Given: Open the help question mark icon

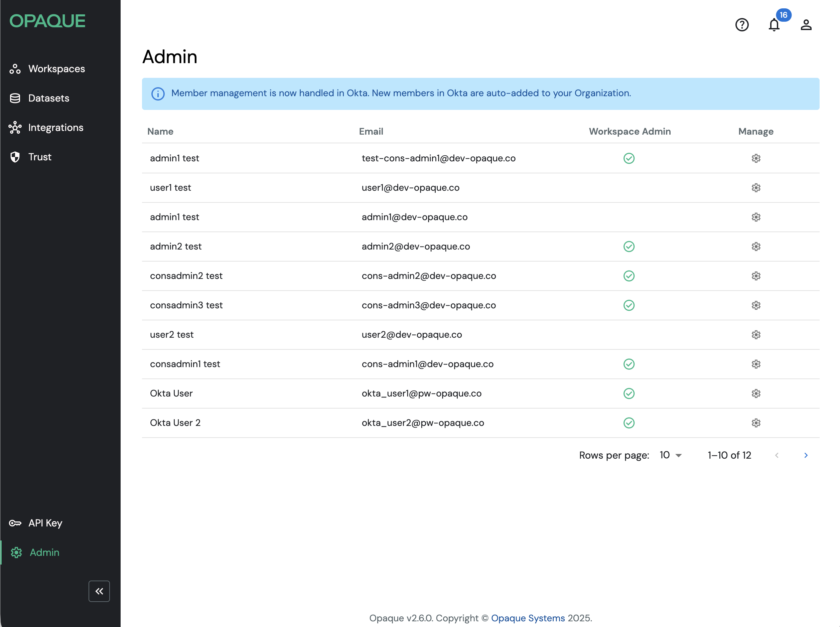Looking at the screenshot, I should [742, 25].
